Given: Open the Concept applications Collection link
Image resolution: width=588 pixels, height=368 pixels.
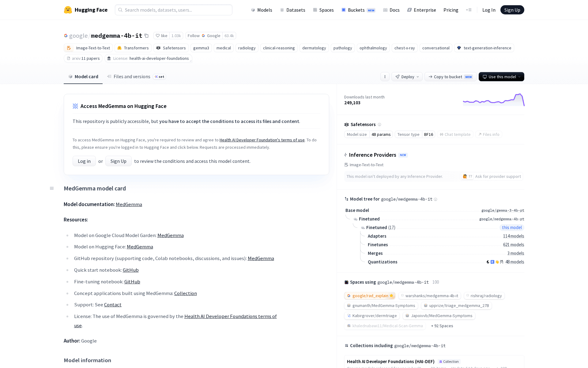Looking at the screenshot, I should [186, 293].
